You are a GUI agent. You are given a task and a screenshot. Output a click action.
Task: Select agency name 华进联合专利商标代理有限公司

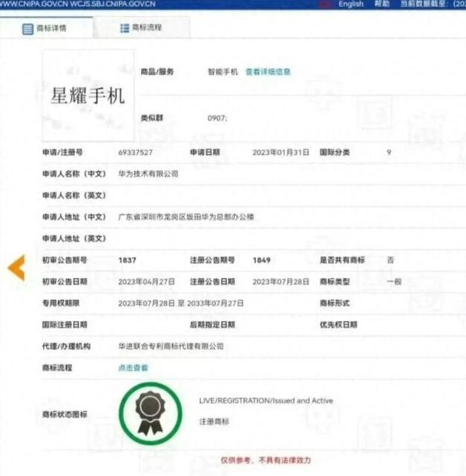(x=171, y=346)
